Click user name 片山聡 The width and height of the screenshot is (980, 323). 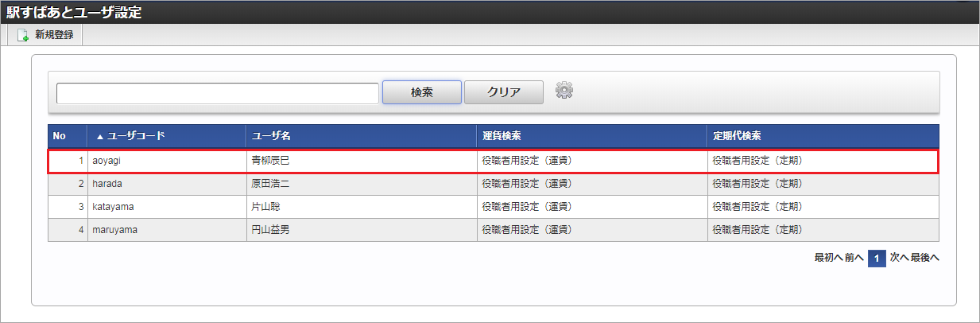(x=267, y=207)
